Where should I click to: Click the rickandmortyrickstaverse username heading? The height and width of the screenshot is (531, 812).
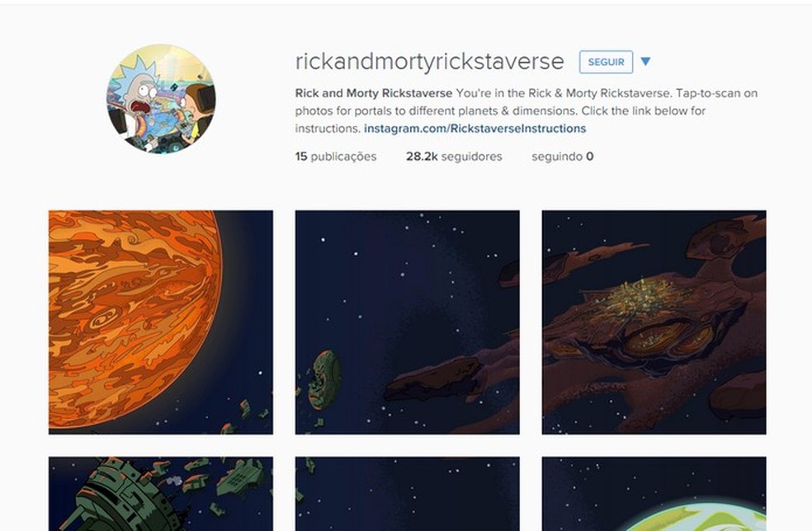(429, 62)
